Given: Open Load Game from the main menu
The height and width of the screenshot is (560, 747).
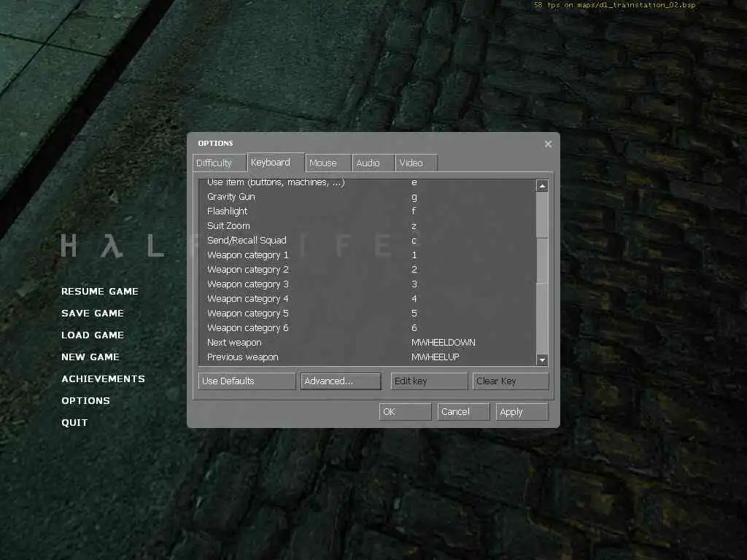Looking at the screenshot, I should 93,335.
